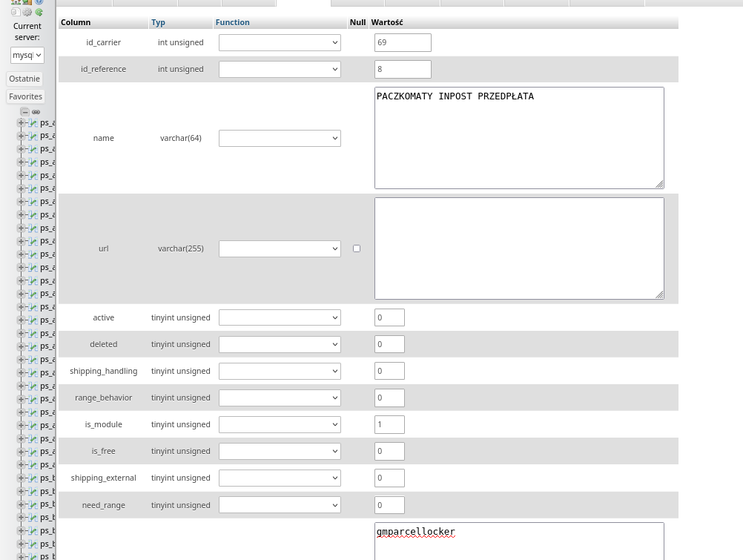The width and height of the screenshot is (743, 560).
Task: Click the varchar(255) type text
Action: [x=180, y=248]
